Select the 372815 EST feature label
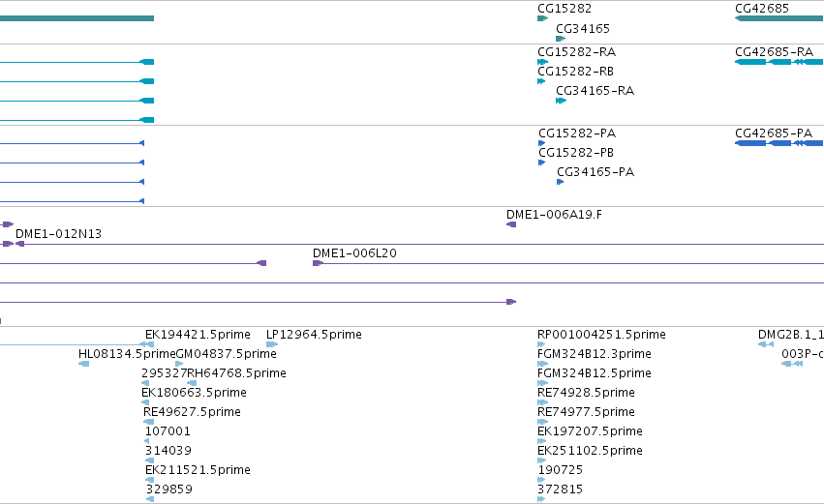The width and height of the screenshot is (824, 504). [x=561, y=489]
